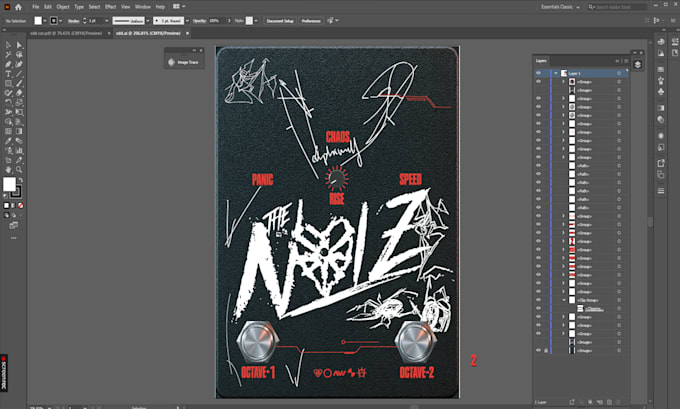Set paint mode to Gradient button
The image size is (680, 409).
pyautogui.click(x=13, y=206)
